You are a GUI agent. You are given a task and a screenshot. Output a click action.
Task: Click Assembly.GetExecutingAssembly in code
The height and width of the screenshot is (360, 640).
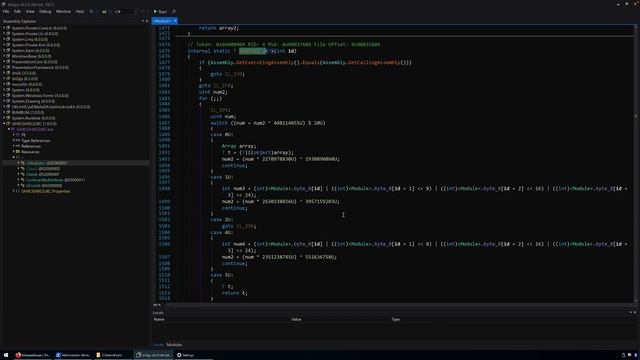(x=251, y=62)
